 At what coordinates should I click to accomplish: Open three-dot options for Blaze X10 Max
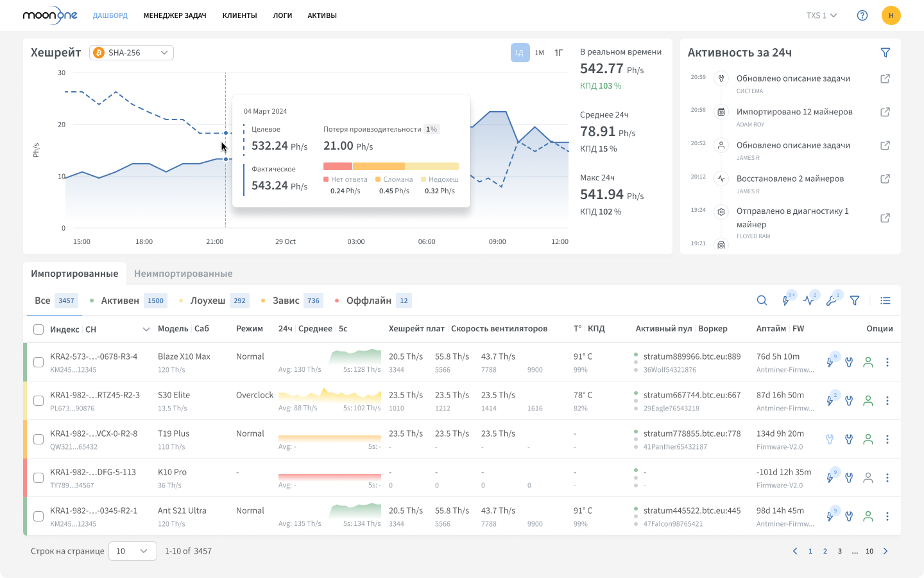pyautogui.click(x=887, y=362)
